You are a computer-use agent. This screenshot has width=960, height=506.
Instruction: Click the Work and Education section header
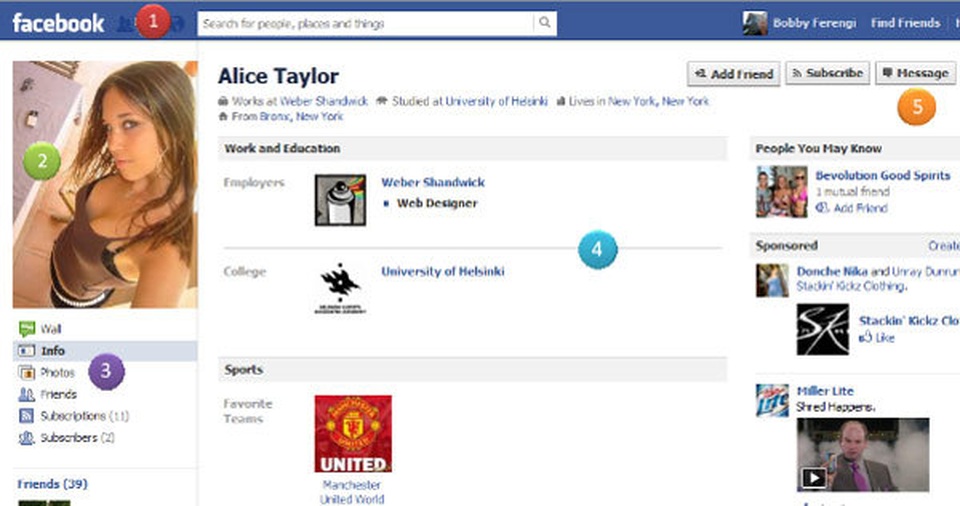(472, 148)
